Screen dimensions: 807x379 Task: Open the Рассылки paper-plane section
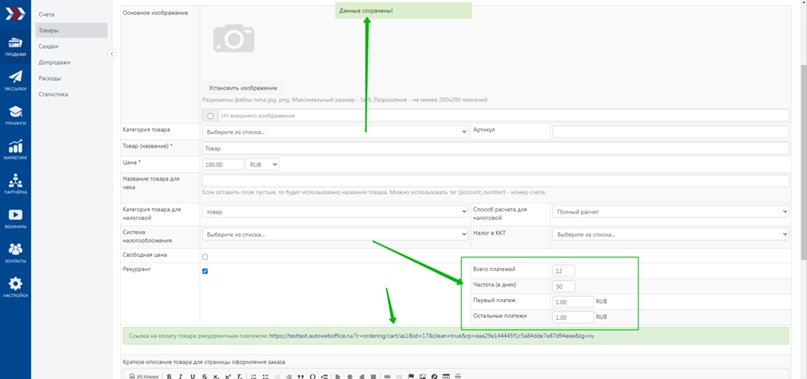tap(15, 80)
